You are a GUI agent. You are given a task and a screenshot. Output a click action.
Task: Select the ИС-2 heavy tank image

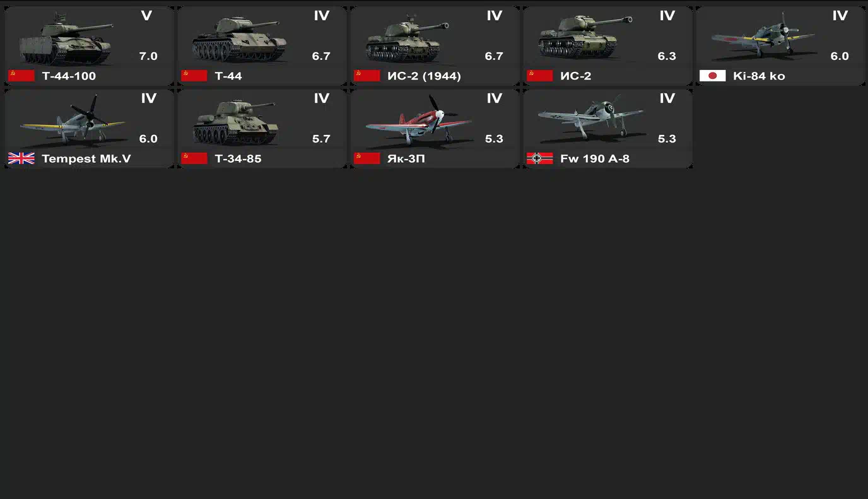(x=584, y=38)
